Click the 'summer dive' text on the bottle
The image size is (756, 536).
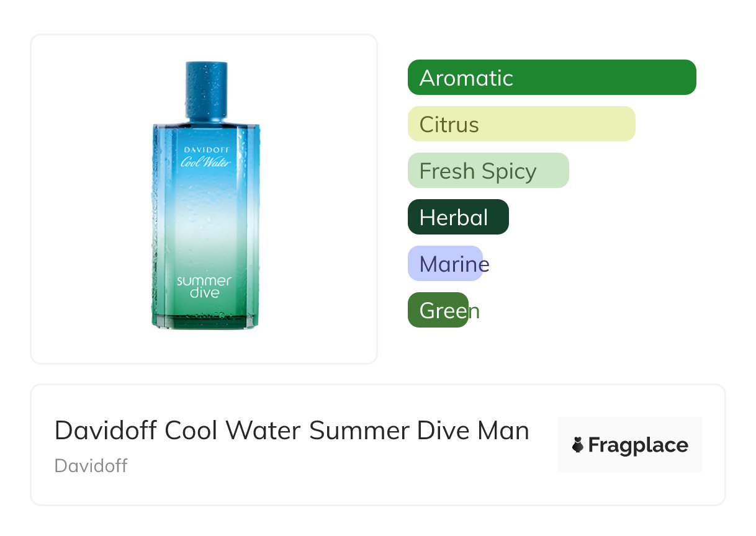pyautogui.click(x=204, y=287)
